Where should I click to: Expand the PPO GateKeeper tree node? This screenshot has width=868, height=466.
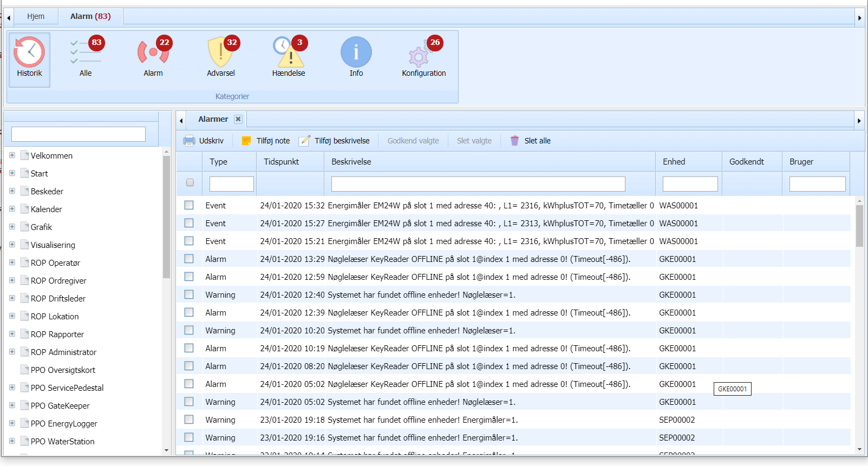(12, 405)
